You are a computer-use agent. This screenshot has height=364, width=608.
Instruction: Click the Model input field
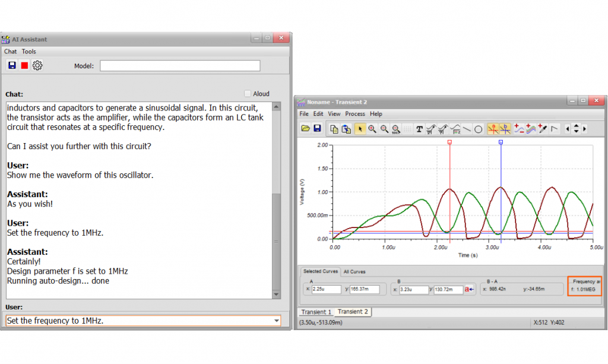point(180,66)
